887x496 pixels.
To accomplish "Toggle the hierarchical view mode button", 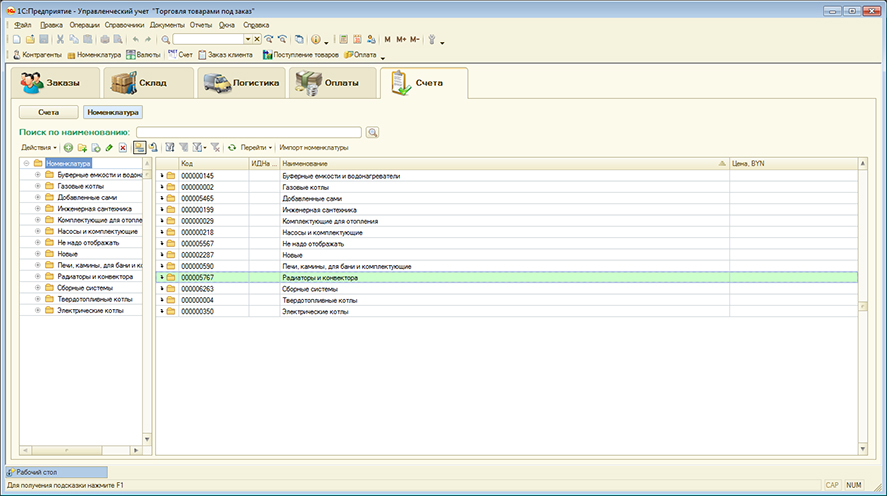I will (x=139, y=147).
